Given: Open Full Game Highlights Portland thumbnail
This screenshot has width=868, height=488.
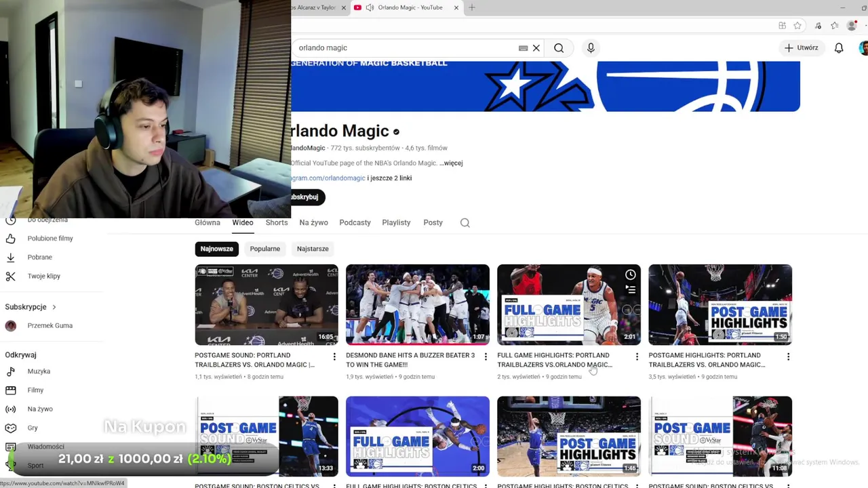Looking at the screenshot, I should click(x=569, y=305).
